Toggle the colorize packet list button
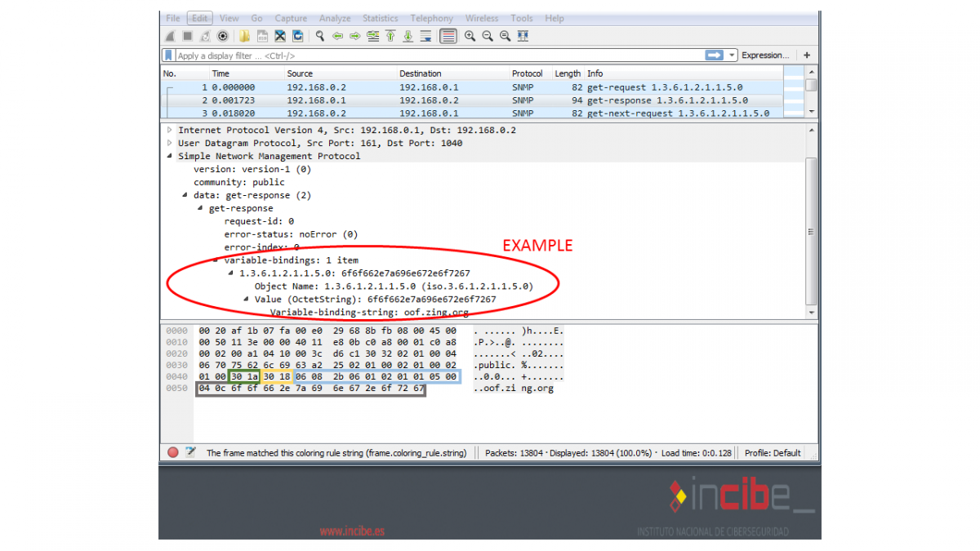The height and width of the screenshot is (551, 980). (x=448, y=36)
